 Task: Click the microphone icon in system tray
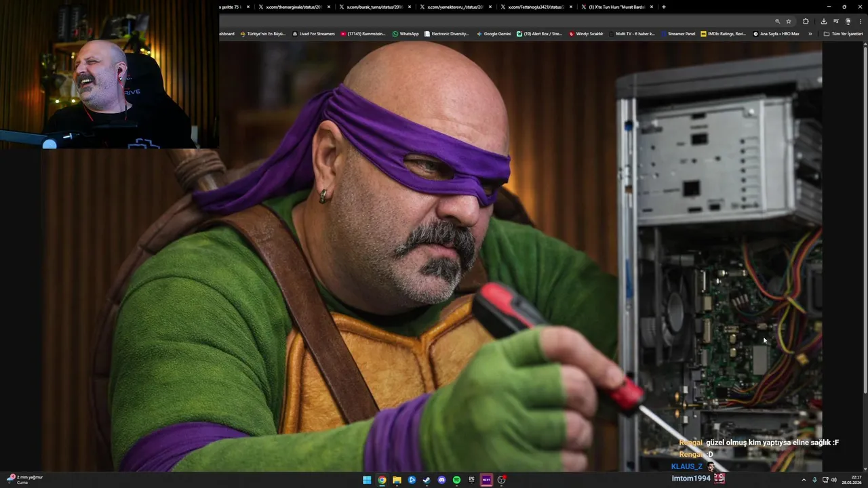[x=814, y=480]
